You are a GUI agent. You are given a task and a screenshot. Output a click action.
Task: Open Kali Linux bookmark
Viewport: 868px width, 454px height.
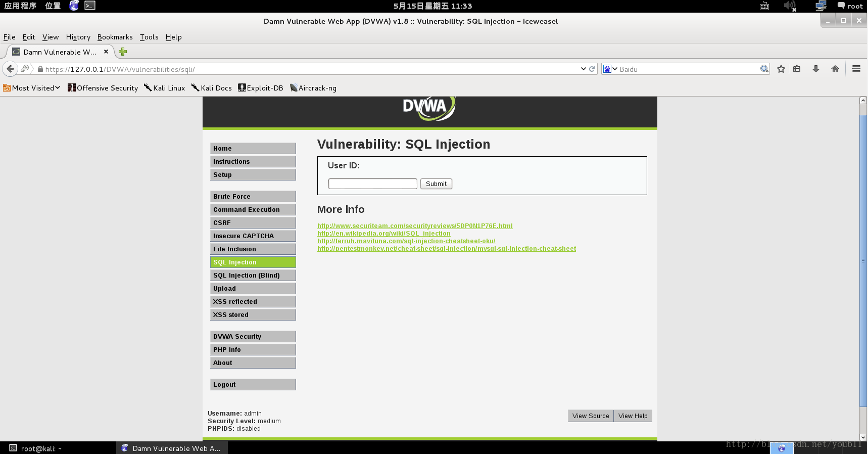(165, 88)
